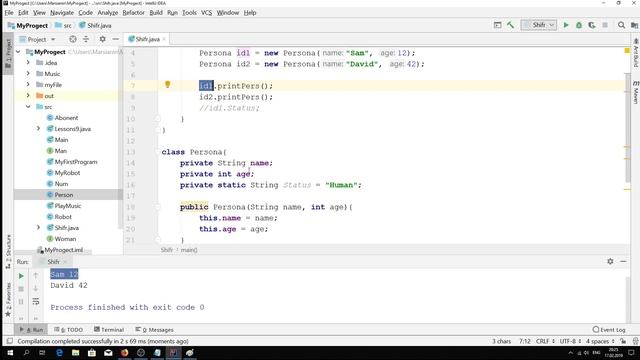Collapse the src folder
Screen dimensions: 640x360
click(x=28, y=107)
